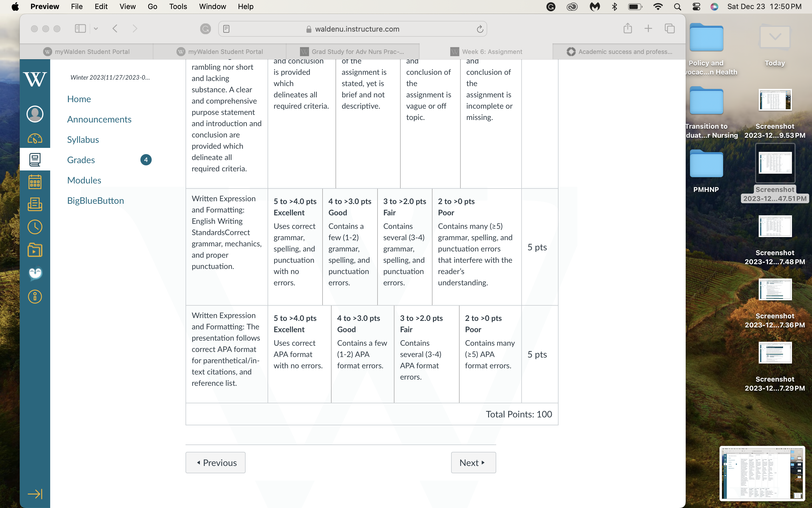Image resolution: width=812 pixels, height=508 pixels.
Task: Open the Bluetooth status menu
Action: [x=614, y=7]
